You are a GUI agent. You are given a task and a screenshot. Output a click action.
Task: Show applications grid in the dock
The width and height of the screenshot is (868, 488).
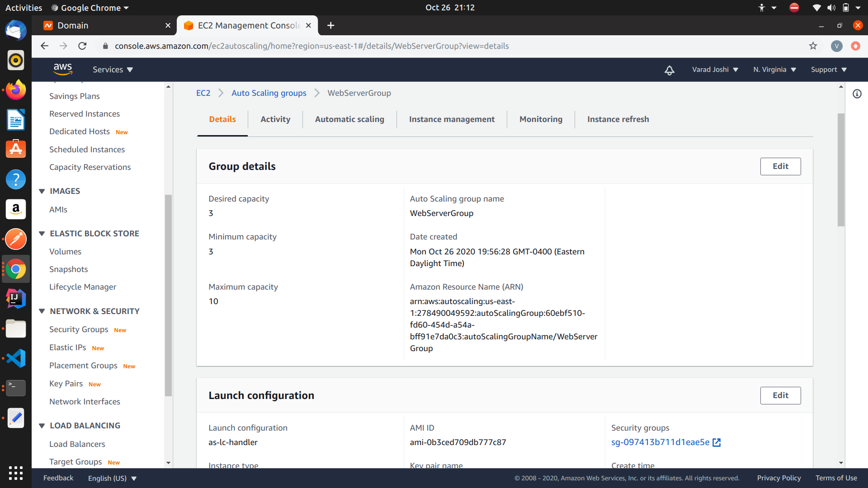tap(16, 473)
